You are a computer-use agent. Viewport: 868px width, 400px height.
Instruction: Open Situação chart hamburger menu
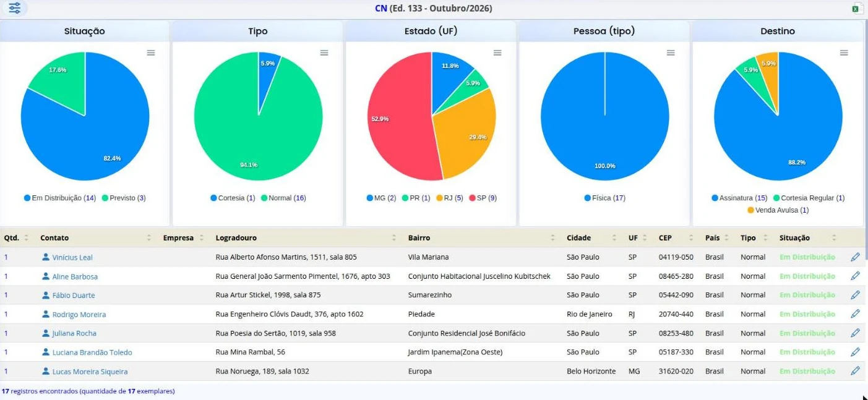point(151,53)
